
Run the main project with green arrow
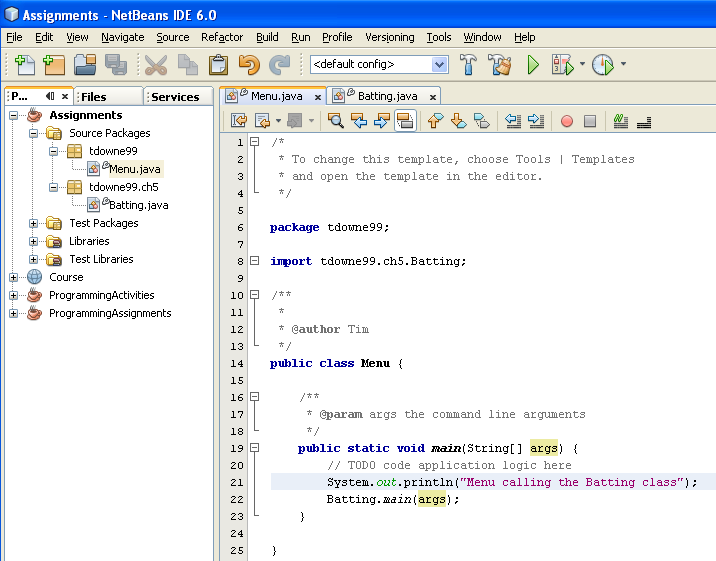coord(533,64)
